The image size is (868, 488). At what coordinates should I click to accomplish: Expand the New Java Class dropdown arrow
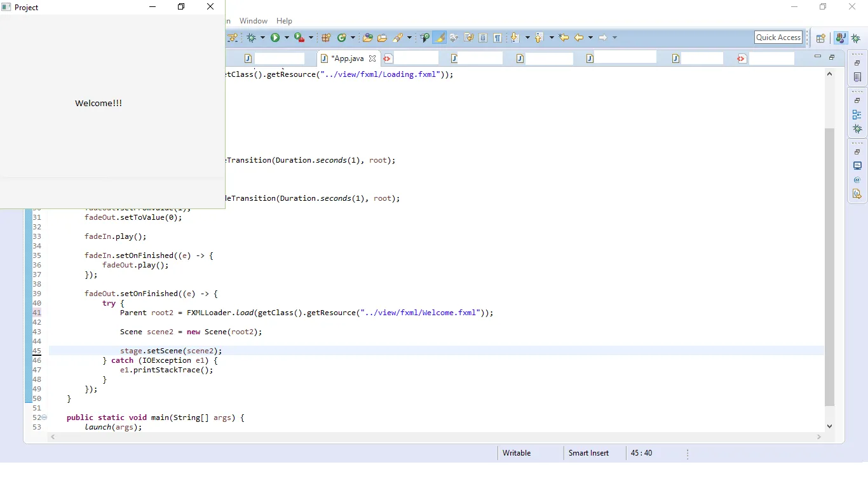pyautogui.click(x=353, y=37)
